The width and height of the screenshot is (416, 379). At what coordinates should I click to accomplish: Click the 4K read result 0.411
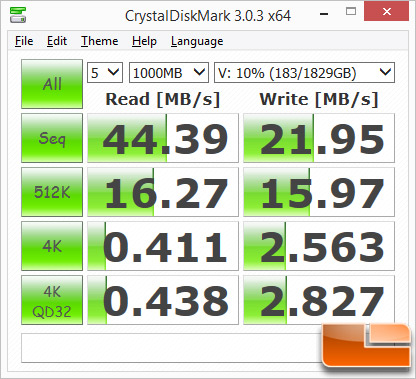163,246
